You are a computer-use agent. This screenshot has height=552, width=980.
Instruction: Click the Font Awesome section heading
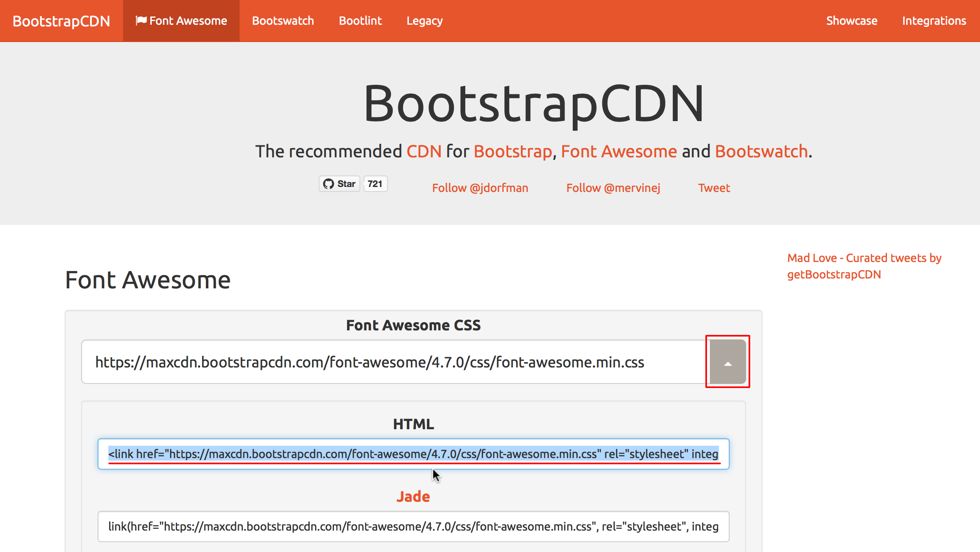pyautogui.click(x=148, y=280)
